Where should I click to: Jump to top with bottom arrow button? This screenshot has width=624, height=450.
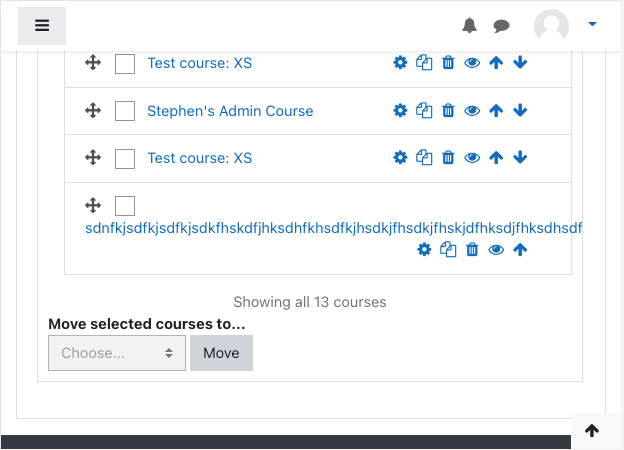(x=592, y=430)
